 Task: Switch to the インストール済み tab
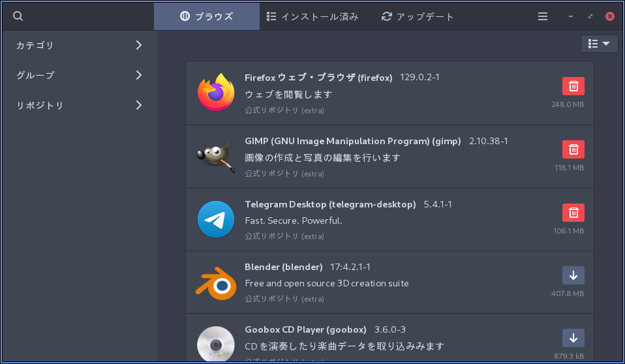coord(312,16)
